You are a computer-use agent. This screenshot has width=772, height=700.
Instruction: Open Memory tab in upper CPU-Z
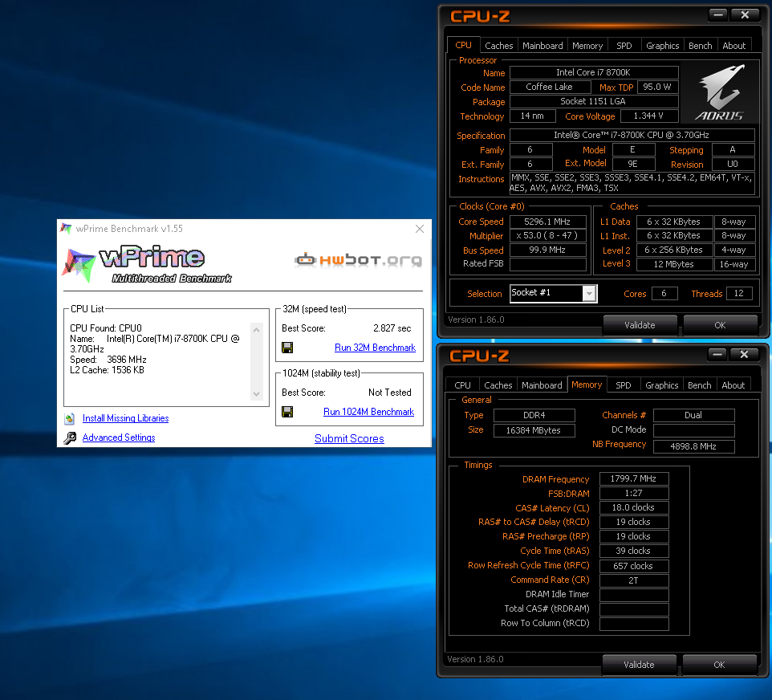coord(587,46)
